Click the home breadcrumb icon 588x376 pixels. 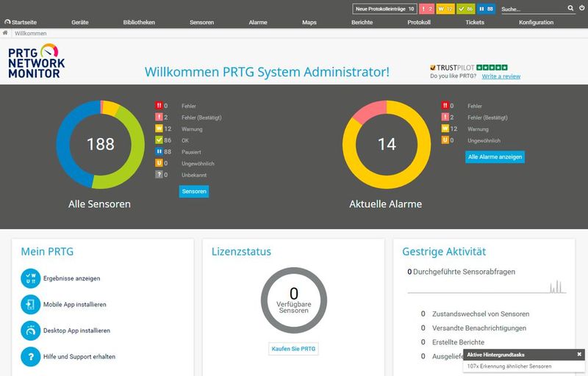(5, 33)
